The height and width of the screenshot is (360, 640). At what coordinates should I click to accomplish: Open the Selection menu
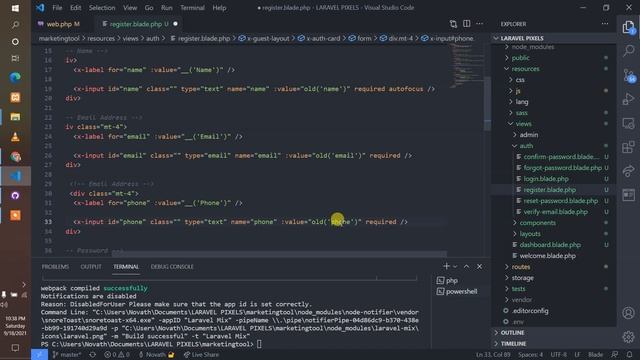point(102,8)
